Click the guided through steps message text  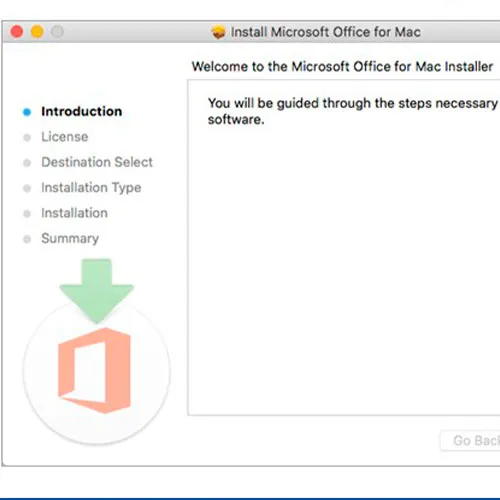[x=353, y=111]
